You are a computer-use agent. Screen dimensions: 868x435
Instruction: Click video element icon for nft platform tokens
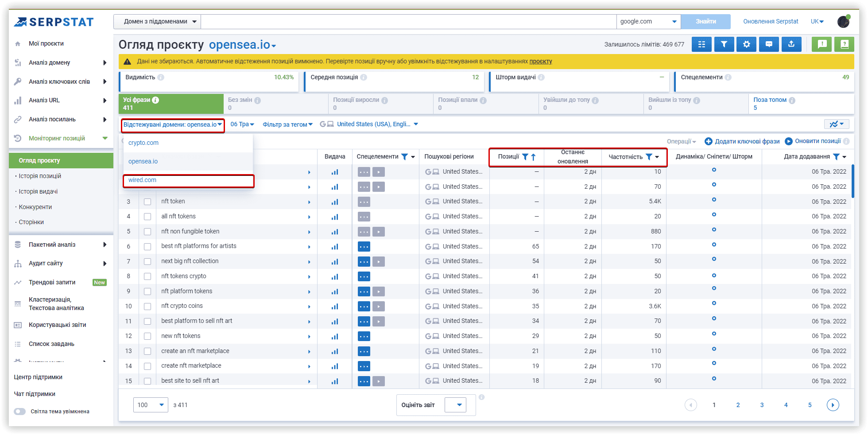379,291
